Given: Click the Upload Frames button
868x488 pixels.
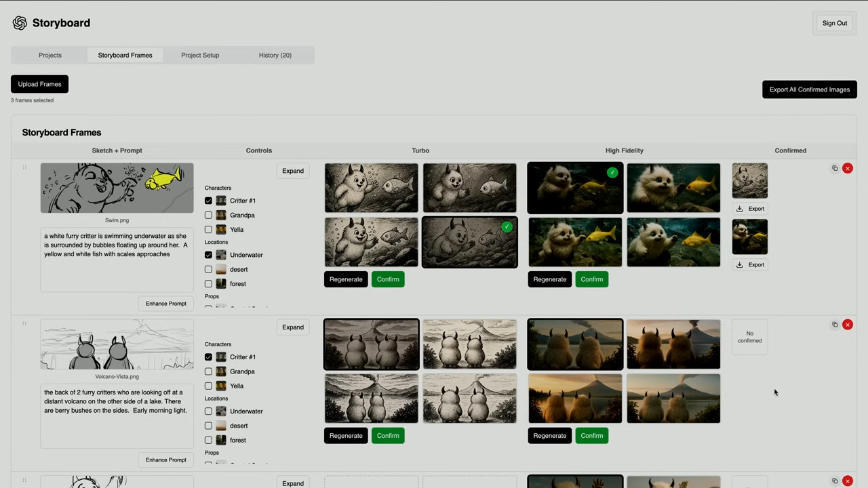Looking at the screenshot, I should [39, 84].
